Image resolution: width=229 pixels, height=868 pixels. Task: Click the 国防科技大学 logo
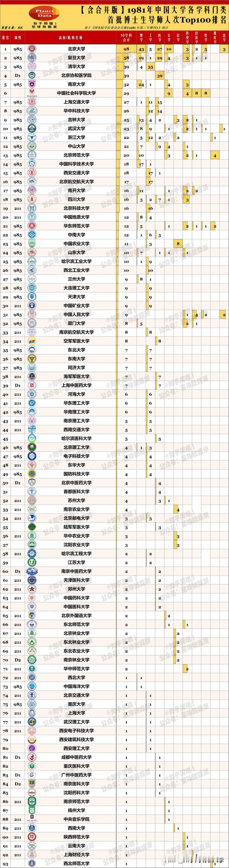coord(32,474)
